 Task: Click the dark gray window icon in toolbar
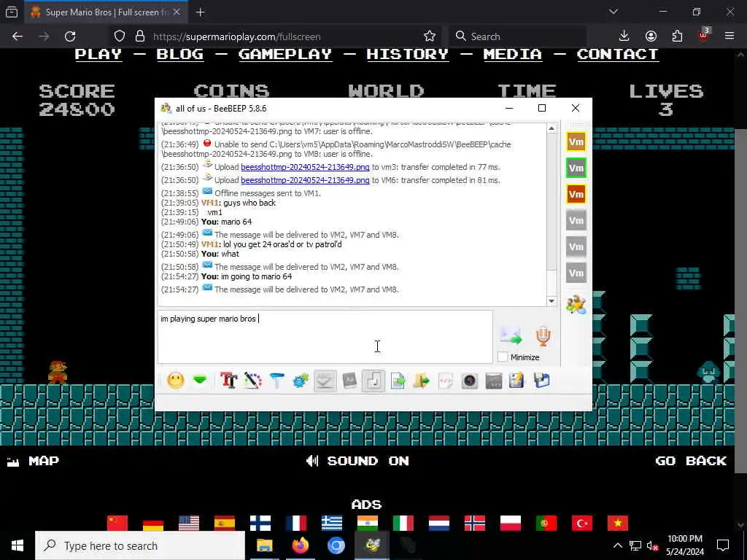pos(494,381)
